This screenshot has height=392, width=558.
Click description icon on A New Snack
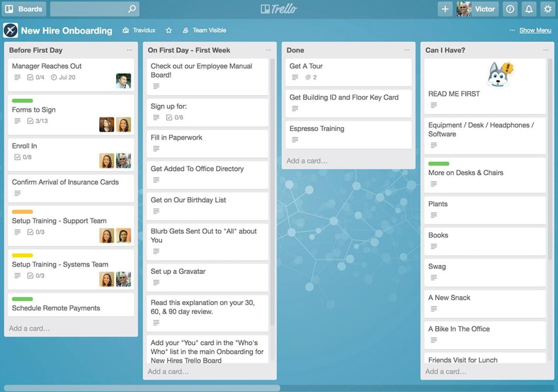pos(434,309)
